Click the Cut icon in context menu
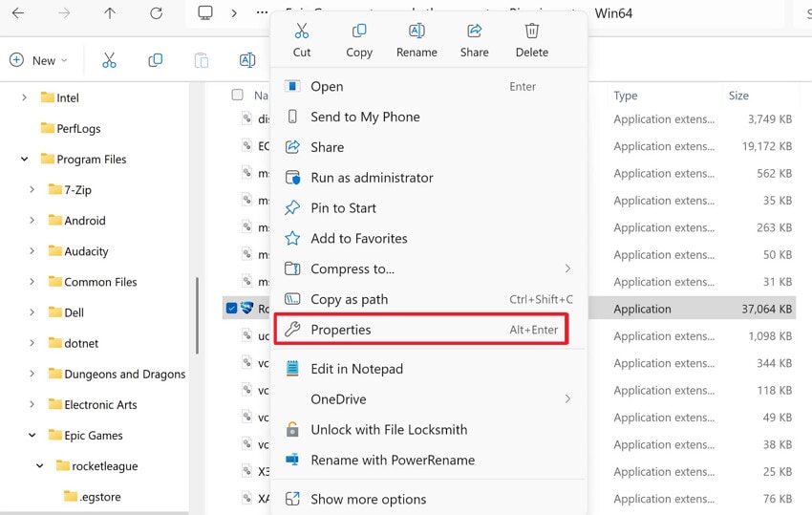Image resolution: width=812 pixels, height=515 pixels. [301, 32]
